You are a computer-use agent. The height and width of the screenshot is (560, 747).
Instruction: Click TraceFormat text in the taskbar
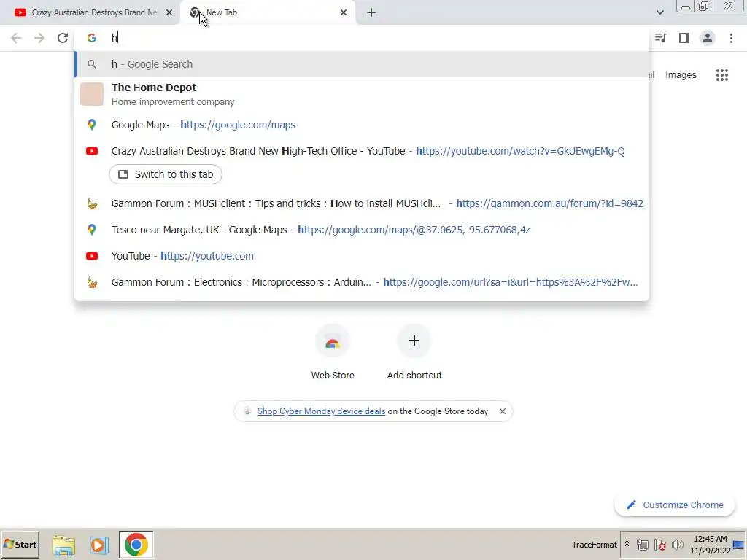594,545
